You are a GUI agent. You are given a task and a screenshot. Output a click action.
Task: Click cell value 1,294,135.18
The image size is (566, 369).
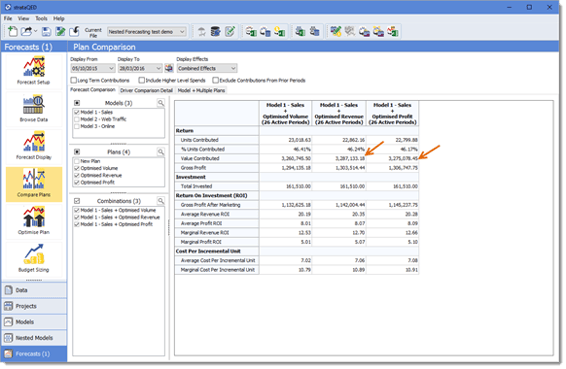pos(296,168)
